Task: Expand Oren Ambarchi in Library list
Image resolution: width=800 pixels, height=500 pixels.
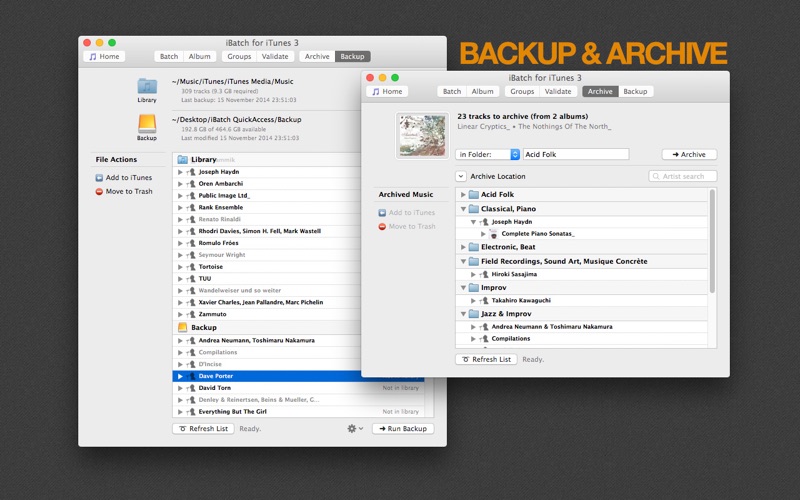Action: tap(180, 184)
